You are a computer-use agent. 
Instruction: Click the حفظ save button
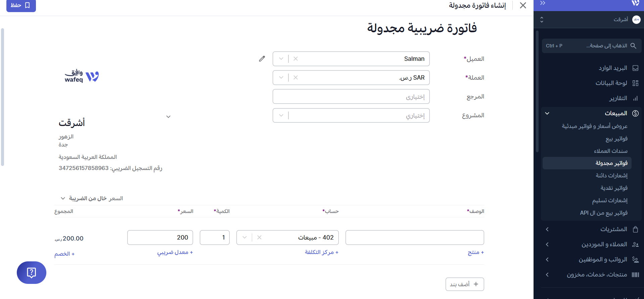[x=21, y=5]
